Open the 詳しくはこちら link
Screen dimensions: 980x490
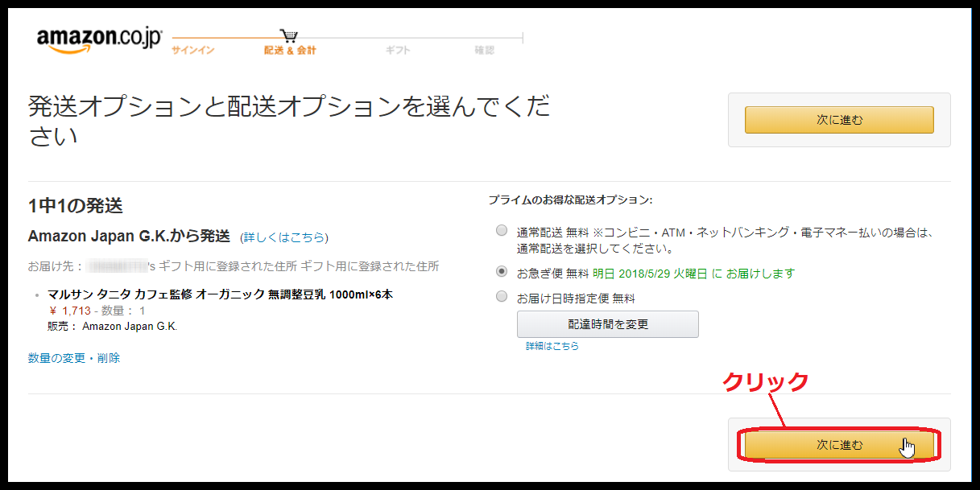(x=284, y=237)
